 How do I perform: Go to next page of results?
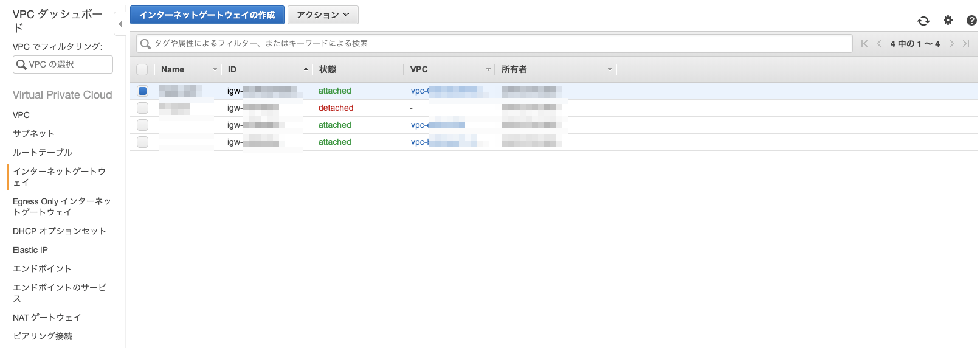click(x=951, y=44)
